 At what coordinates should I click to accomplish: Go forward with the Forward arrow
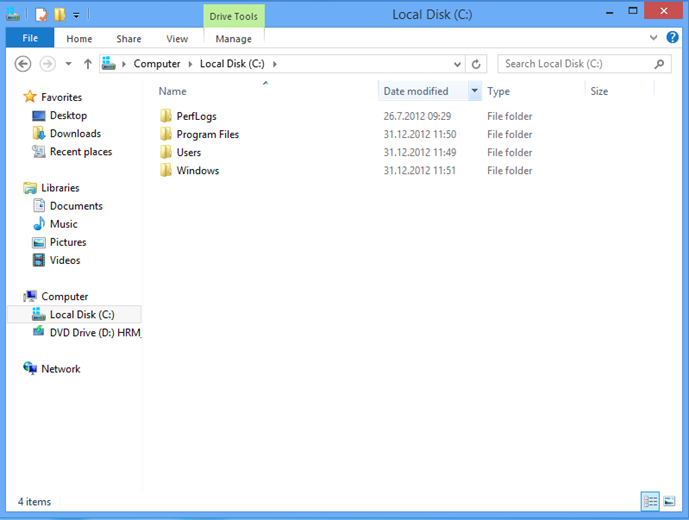pyautogui.click(x=48, y=64)
